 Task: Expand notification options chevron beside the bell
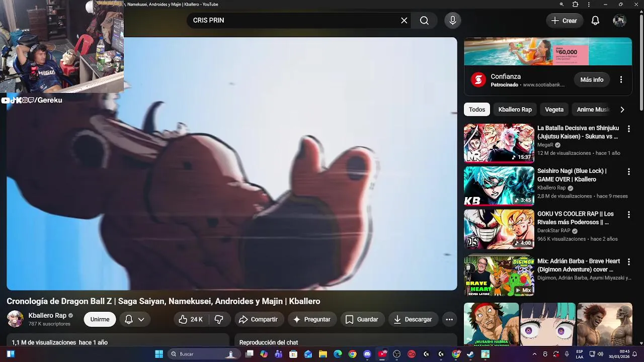(x=141, y=319)
